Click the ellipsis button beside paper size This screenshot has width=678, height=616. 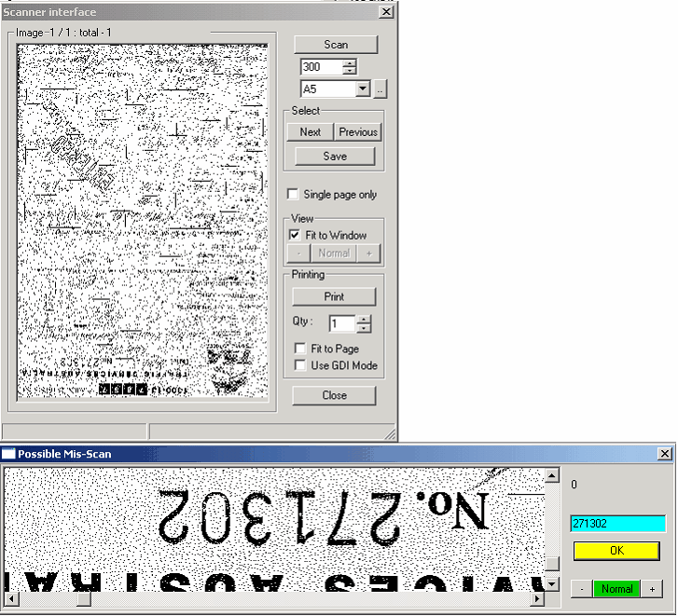click(x=381, y=89)
